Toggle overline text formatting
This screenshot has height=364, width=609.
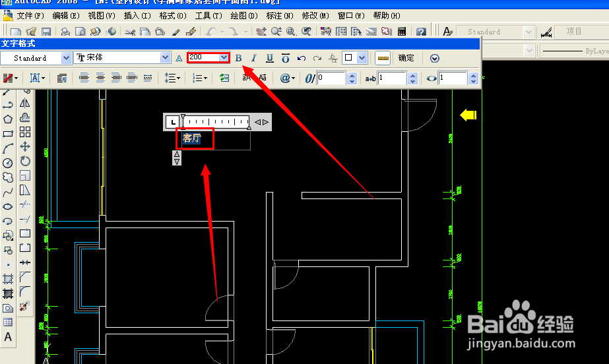tap(286, 58)
